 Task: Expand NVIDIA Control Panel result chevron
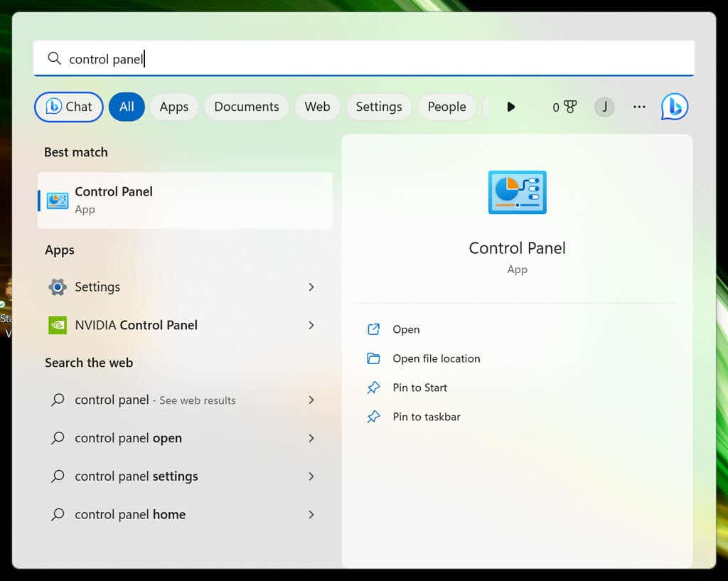click(x=311, y=325)
